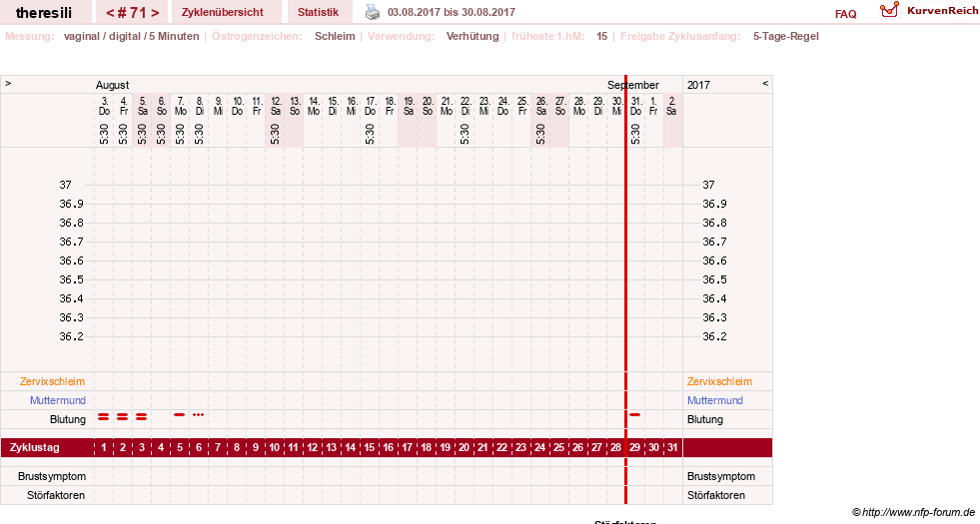Screen dimensions: 980x524
Task: Click the 5:30 time under 31. Do
Action: 635,134
